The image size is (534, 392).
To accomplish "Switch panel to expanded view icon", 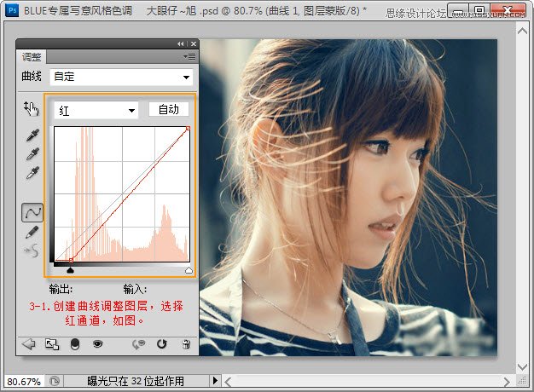I will tap(51, 344).
